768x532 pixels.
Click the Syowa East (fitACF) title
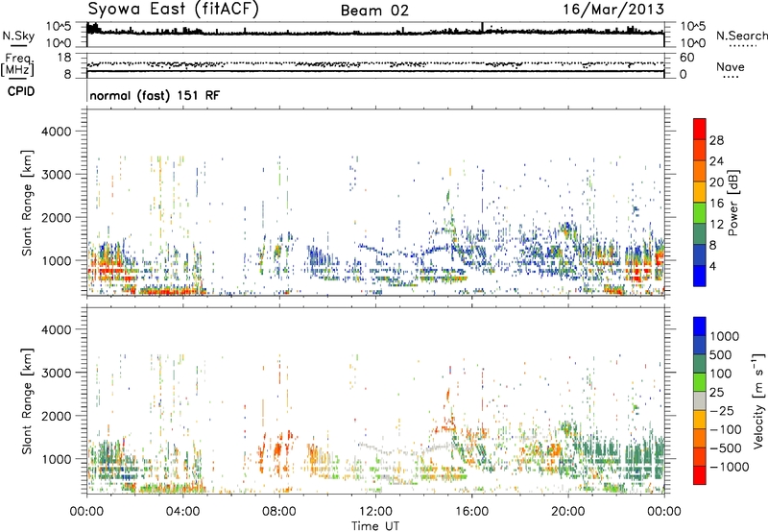pyautogui.click(x=173, y=9)
